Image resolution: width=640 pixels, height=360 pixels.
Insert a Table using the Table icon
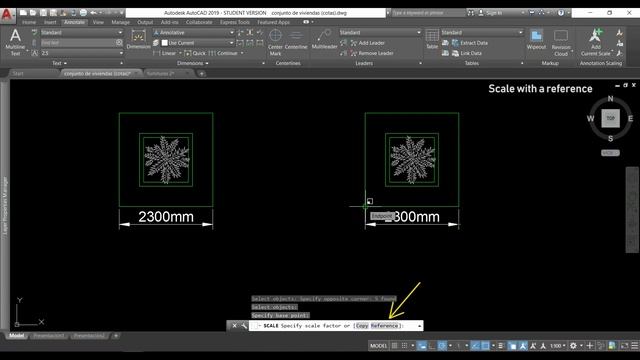point(432,39)
